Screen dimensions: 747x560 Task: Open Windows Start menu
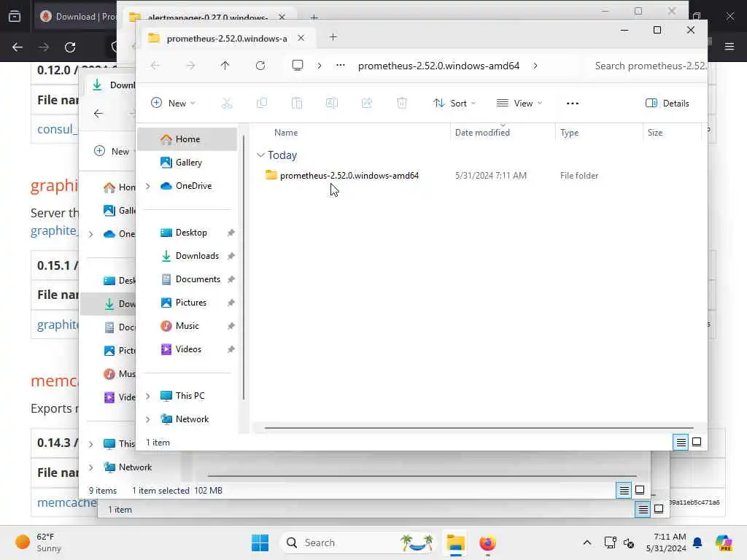click(260, 542)
